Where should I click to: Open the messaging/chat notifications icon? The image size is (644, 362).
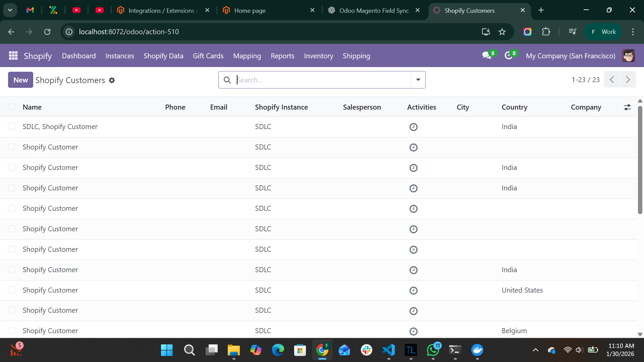point(487,56)
